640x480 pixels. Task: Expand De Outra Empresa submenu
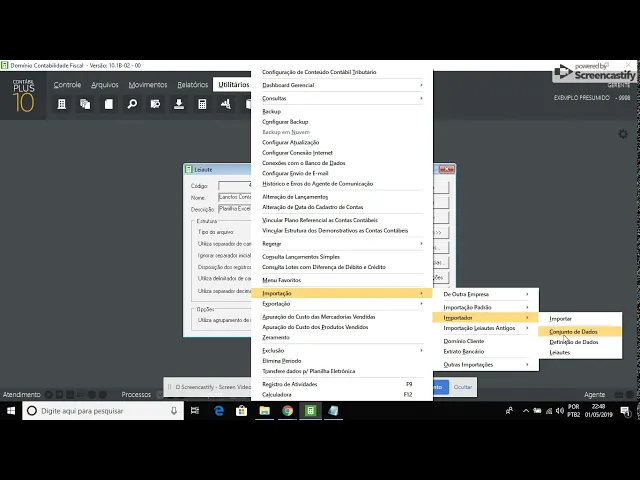pos(486,294)
